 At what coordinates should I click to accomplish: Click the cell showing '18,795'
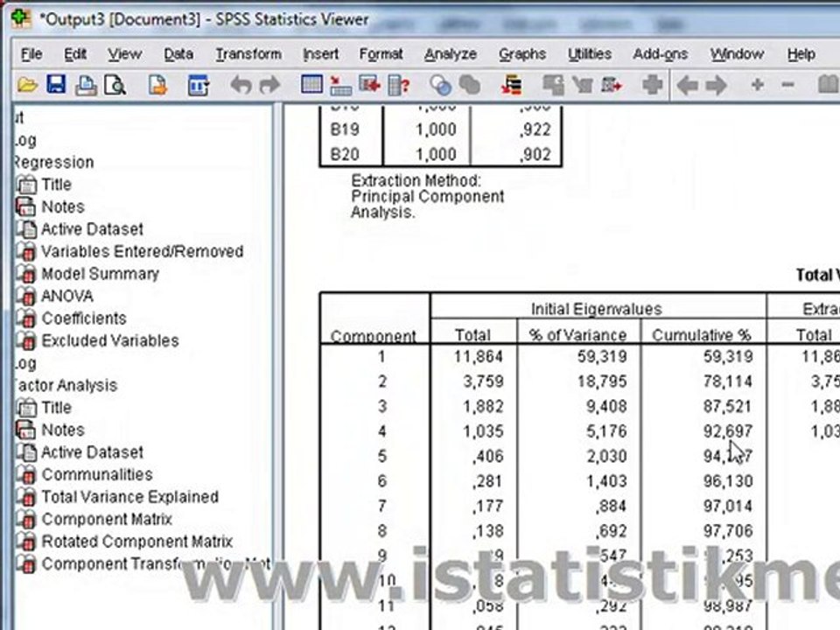[x=602, y=381]
